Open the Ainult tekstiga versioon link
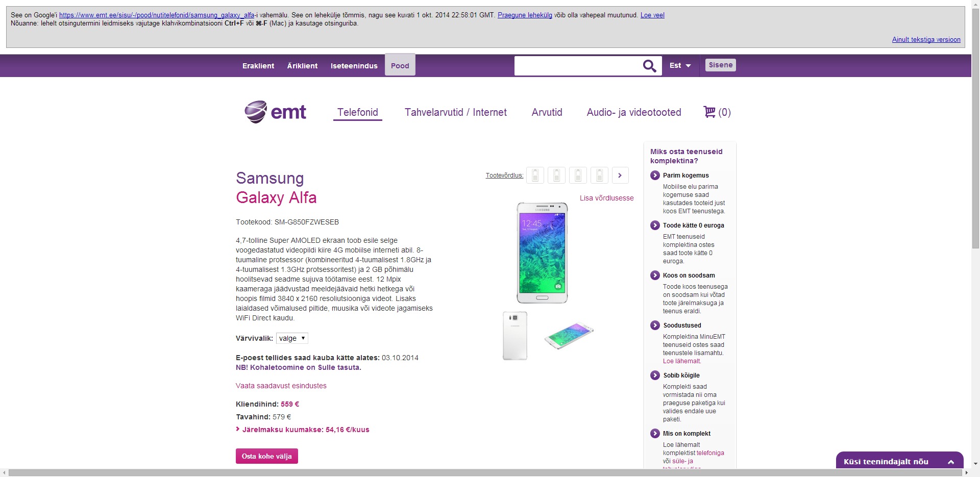This screenshot has height=477, width=980. [x=926, y=40]
